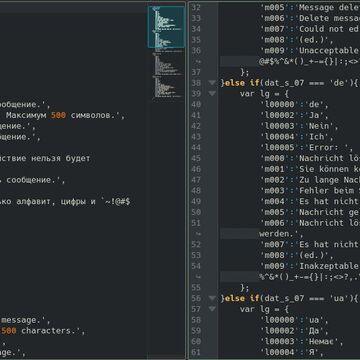Click the wrap indicator below line 36
360x360 pixels.
(x=198, y=61)
